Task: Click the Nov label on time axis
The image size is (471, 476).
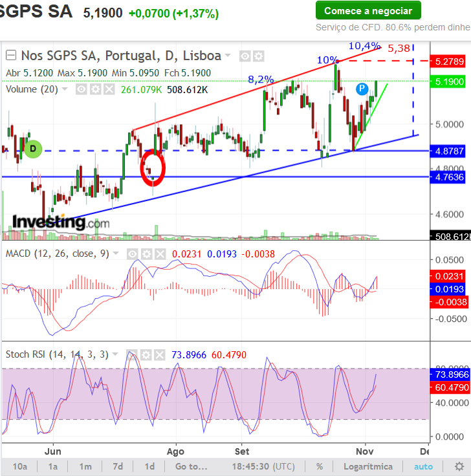Action: coord(364,451)
